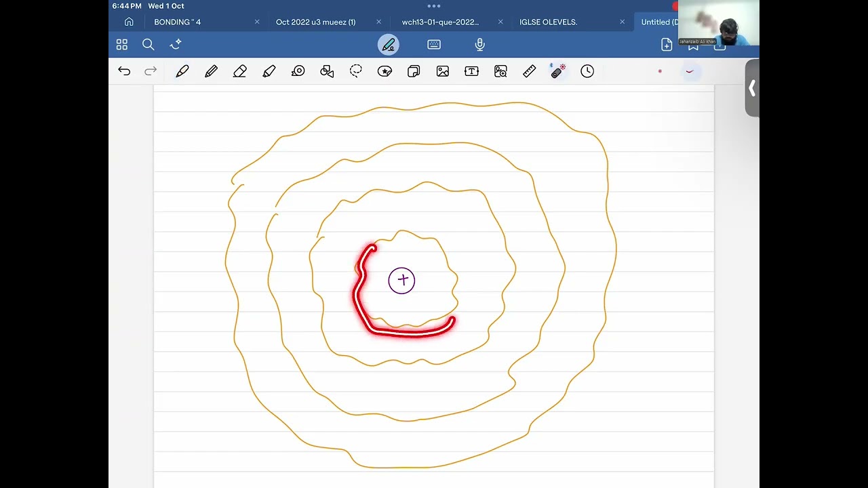Redo the undone stroke

pos(151,71)
